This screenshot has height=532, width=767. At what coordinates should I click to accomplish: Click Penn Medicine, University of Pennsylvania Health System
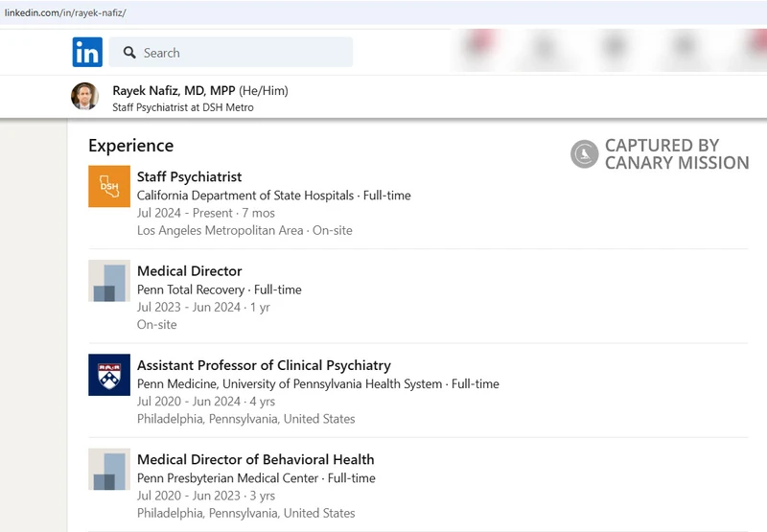tap(290, 383)
